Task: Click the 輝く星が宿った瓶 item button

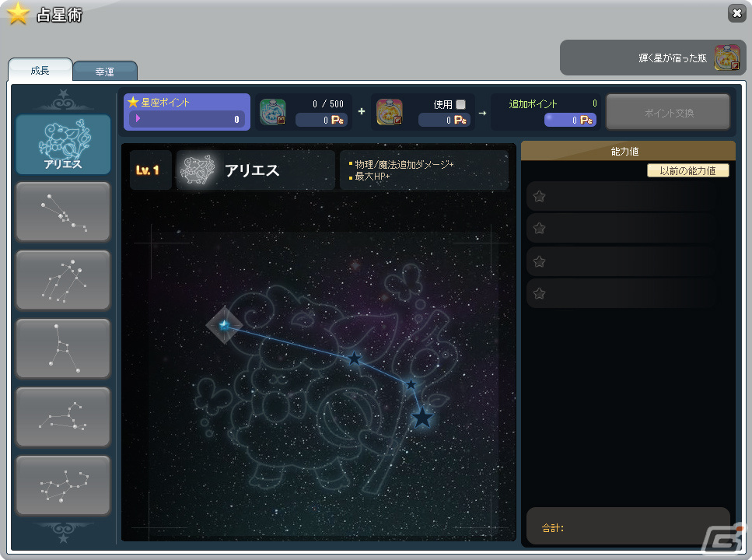Action: point(652,58)
